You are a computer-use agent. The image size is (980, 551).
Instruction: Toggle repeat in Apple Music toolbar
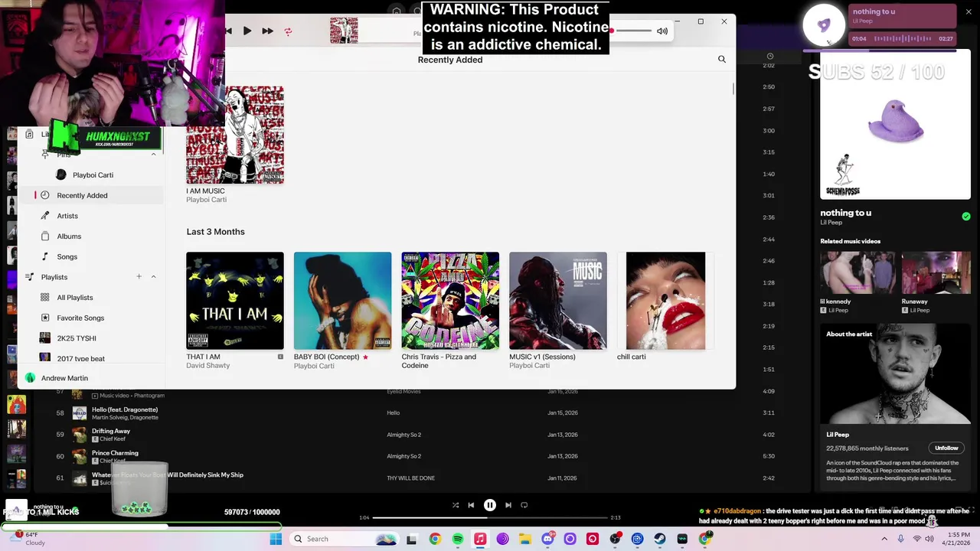288,31
